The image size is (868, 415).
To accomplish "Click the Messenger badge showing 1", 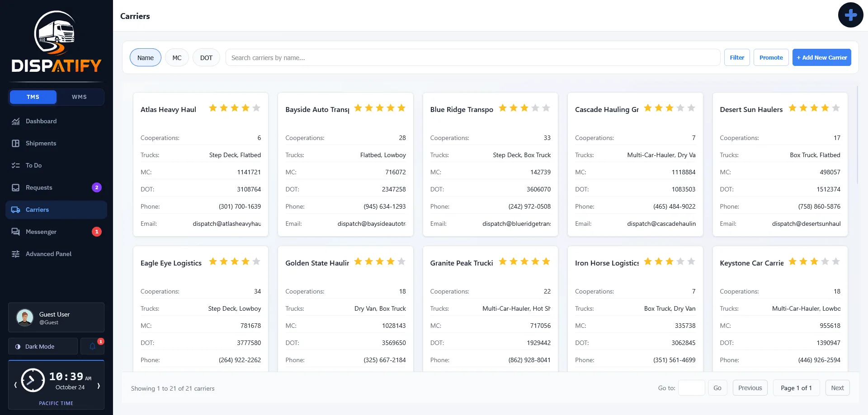I will click(97, 232).
